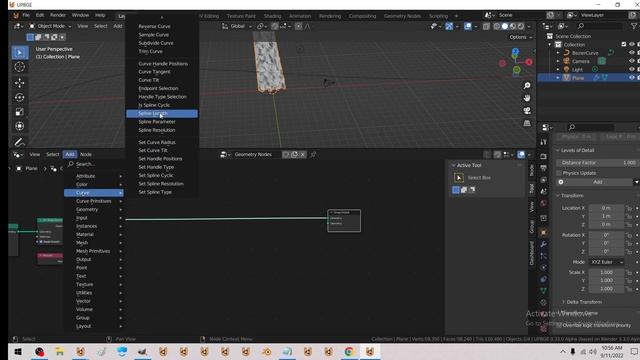Select the Transform tool

click(x=20, y=126)
